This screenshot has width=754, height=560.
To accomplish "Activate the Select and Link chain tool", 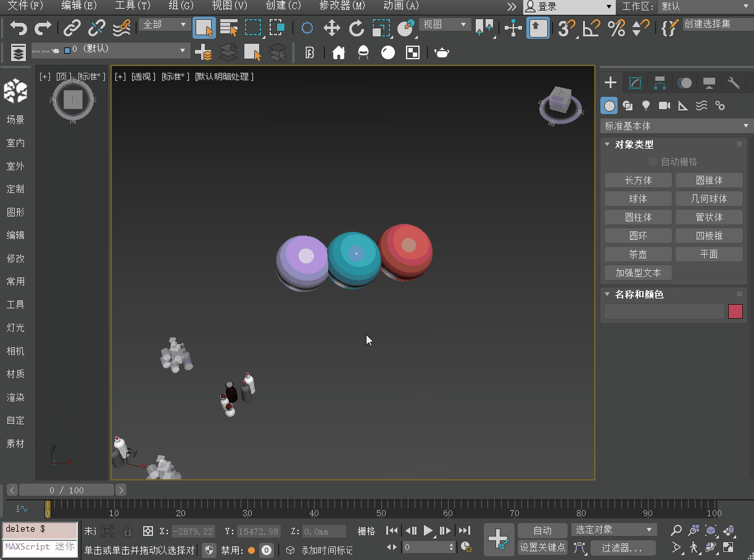I will click(x=72, y=28).
